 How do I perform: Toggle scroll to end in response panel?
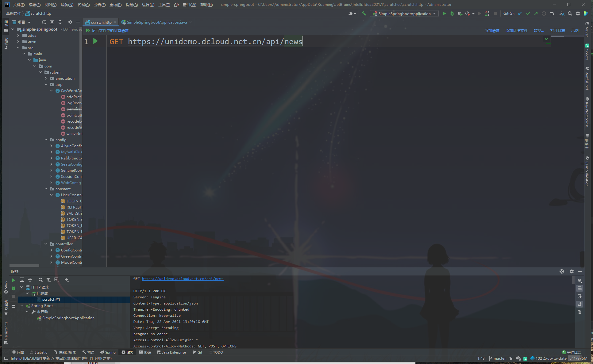coord(580,304)
